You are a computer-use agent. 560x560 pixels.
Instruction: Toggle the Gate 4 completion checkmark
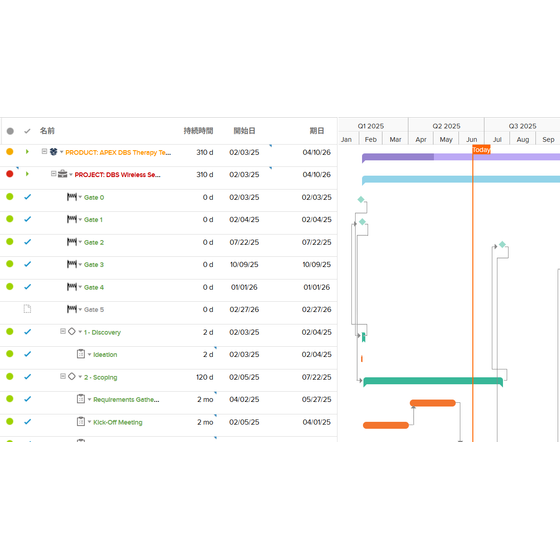point(28,287)
